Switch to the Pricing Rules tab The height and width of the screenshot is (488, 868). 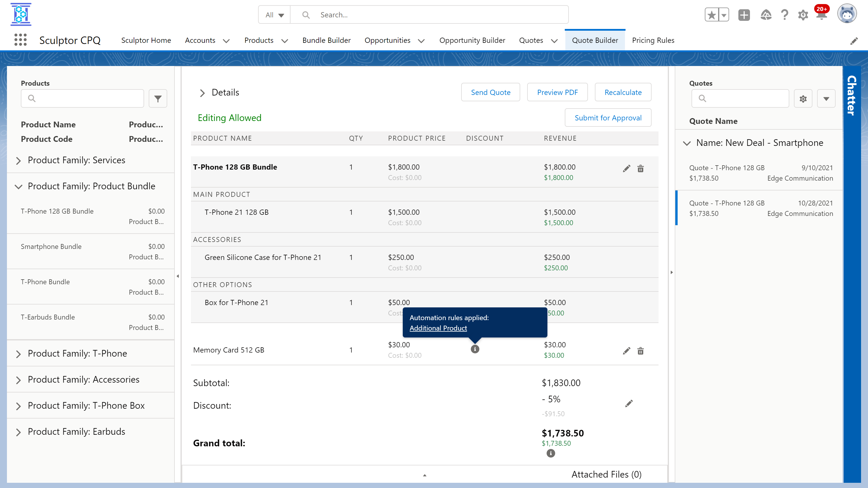[x=653, y=40]
